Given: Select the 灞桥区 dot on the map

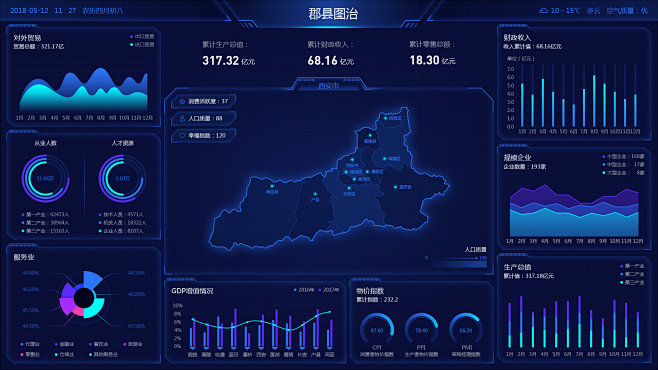Looking at the screenshot, I should 367,172.
